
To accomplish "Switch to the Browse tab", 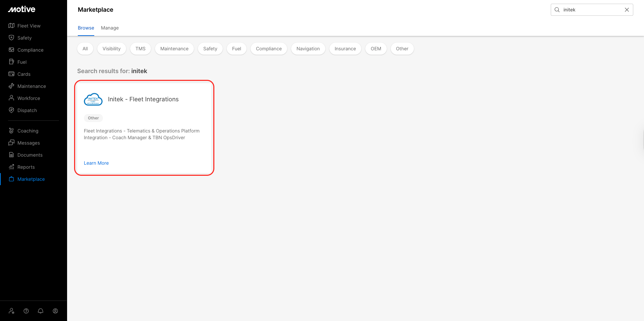I will click(x=86, y=28).
